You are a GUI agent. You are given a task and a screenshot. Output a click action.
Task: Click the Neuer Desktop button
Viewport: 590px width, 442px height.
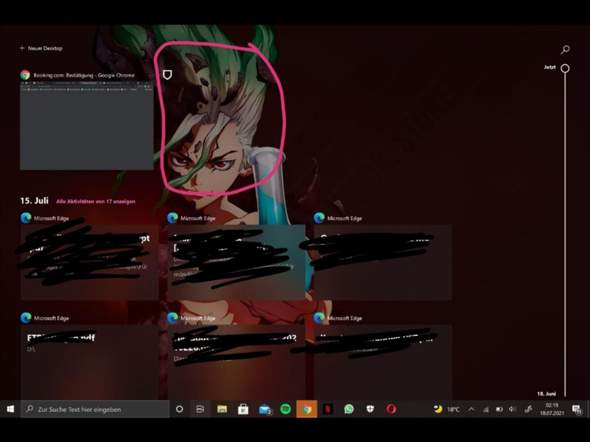pyautogui.click(x=41, y=48)
